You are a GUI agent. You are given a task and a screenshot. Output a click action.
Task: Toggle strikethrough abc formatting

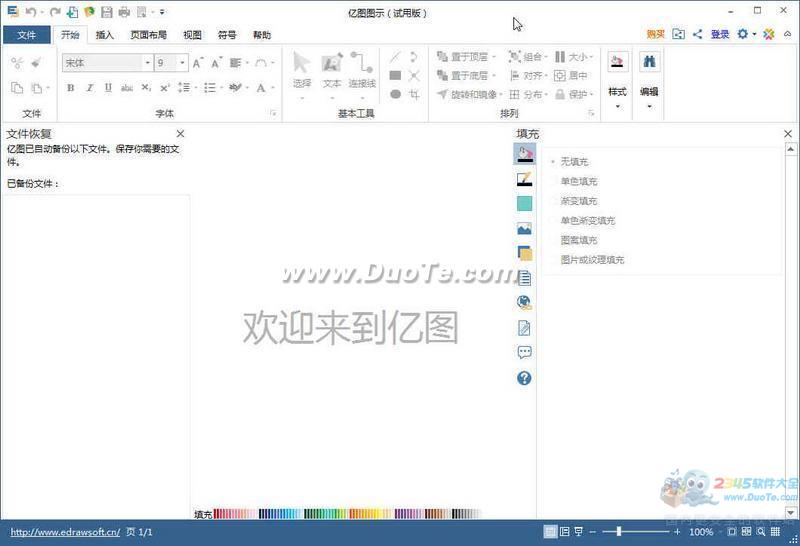coord(127,88)
